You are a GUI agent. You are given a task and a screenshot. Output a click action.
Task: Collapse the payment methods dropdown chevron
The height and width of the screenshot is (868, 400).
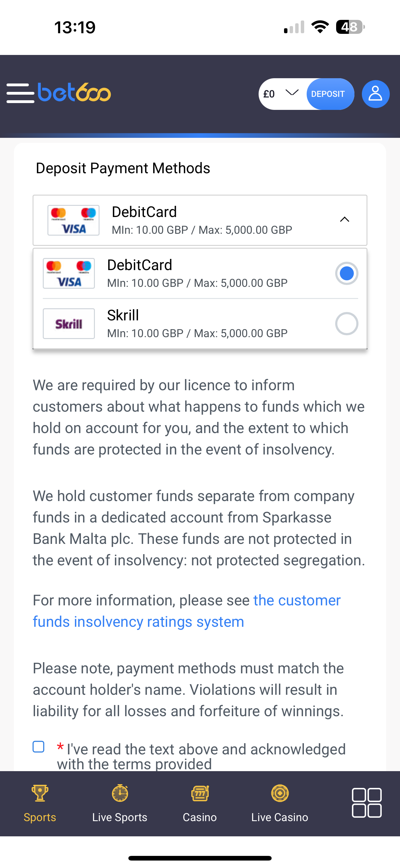[x=344, y=220]
